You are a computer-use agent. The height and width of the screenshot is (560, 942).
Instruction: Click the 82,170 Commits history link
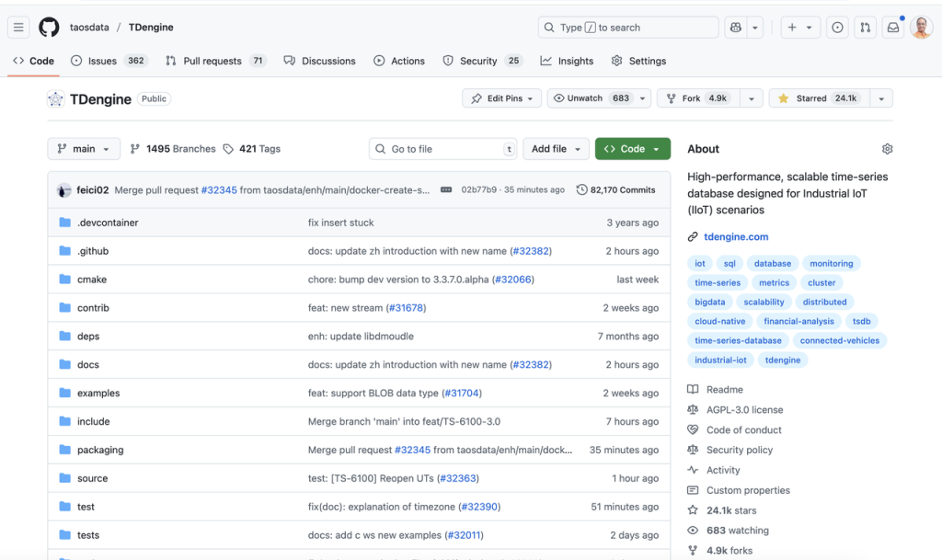coord(616,190)
